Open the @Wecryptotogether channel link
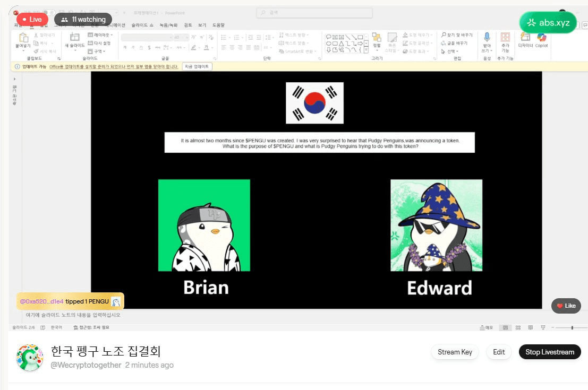 click(x=86, y=365)
